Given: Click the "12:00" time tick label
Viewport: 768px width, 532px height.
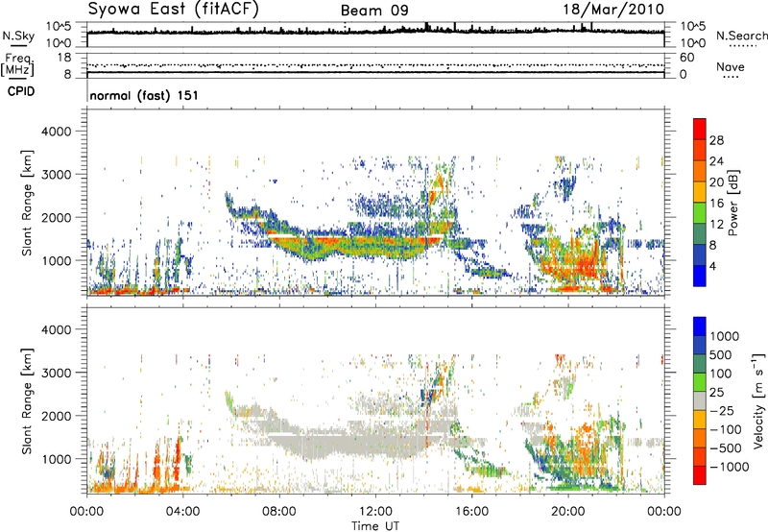Looking at the screenshot, I should (375, 512).
